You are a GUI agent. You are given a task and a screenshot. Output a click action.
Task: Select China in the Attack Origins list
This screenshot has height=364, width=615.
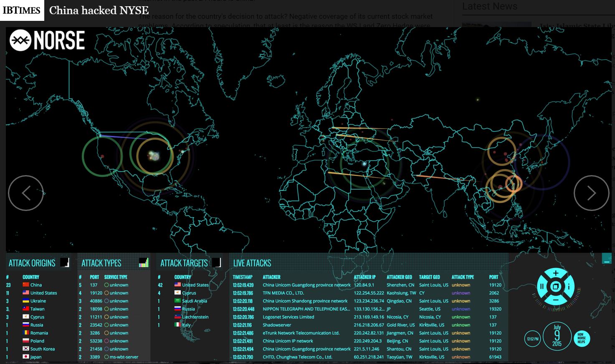pos(36,285)
